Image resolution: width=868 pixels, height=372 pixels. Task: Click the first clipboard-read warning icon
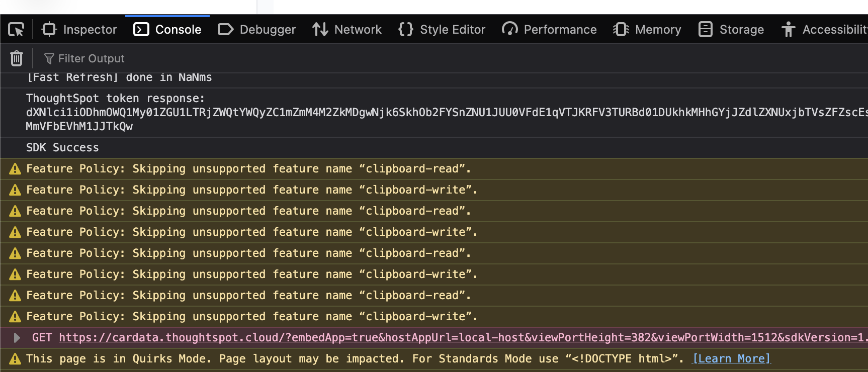(x=15, y=169)
